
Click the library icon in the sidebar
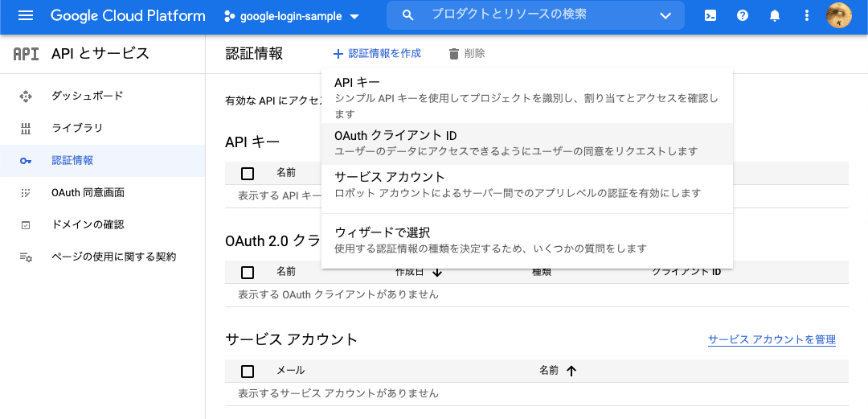(x=26, y=129)
